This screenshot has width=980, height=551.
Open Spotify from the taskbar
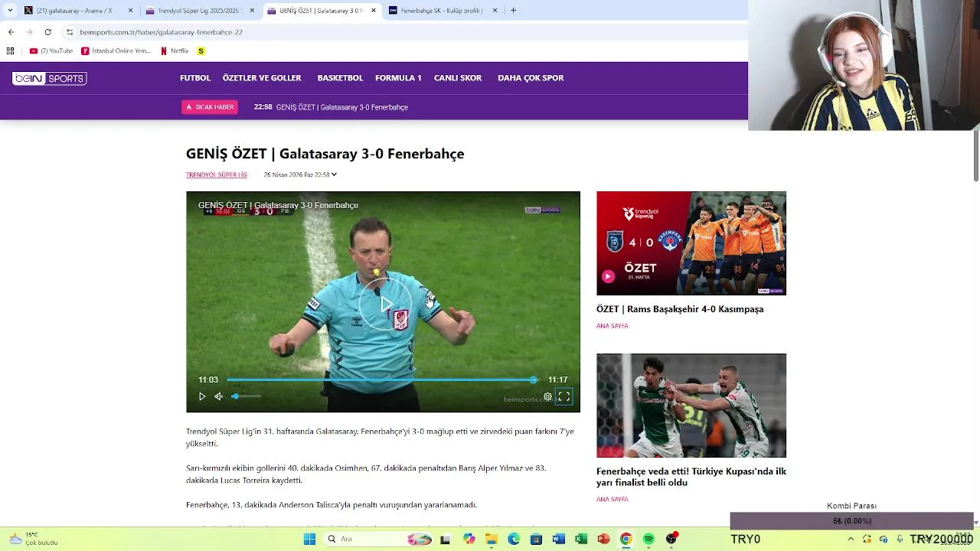(648, 540)
